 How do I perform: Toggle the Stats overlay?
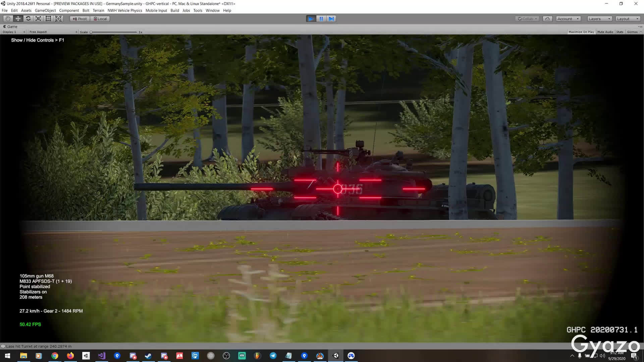click(620, 32)
